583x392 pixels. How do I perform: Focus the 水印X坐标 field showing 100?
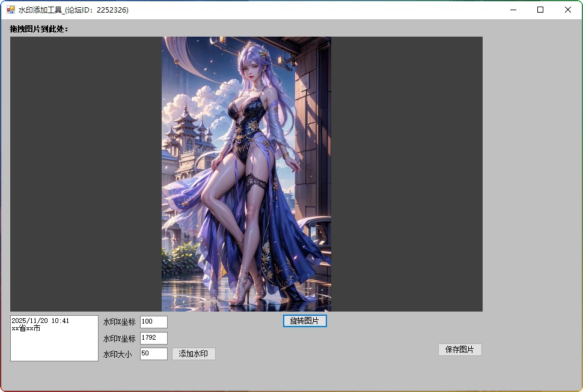[153, 322]
